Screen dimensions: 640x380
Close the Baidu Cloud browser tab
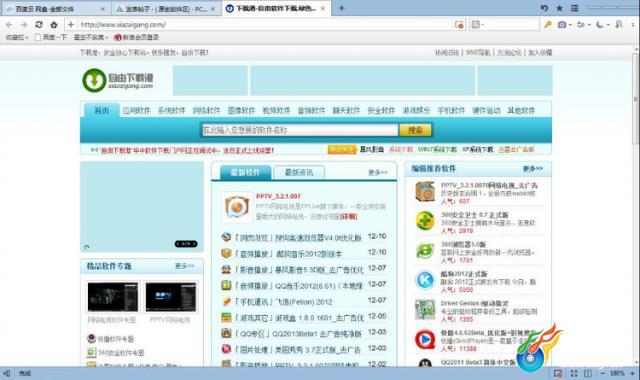pos(102,9)
